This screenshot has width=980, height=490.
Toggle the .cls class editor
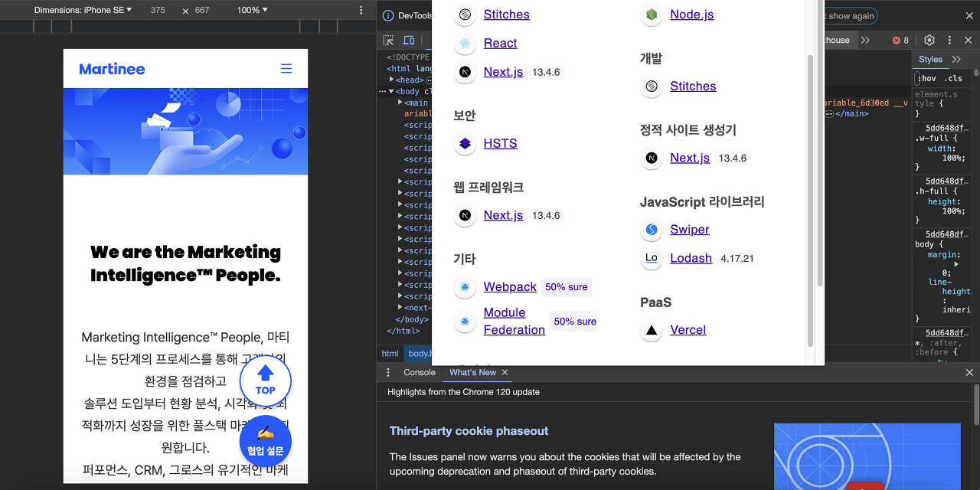[953, 78]
